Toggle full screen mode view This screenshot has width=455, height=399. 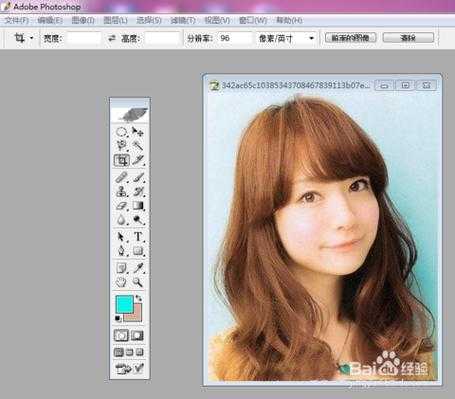point(140,352)
